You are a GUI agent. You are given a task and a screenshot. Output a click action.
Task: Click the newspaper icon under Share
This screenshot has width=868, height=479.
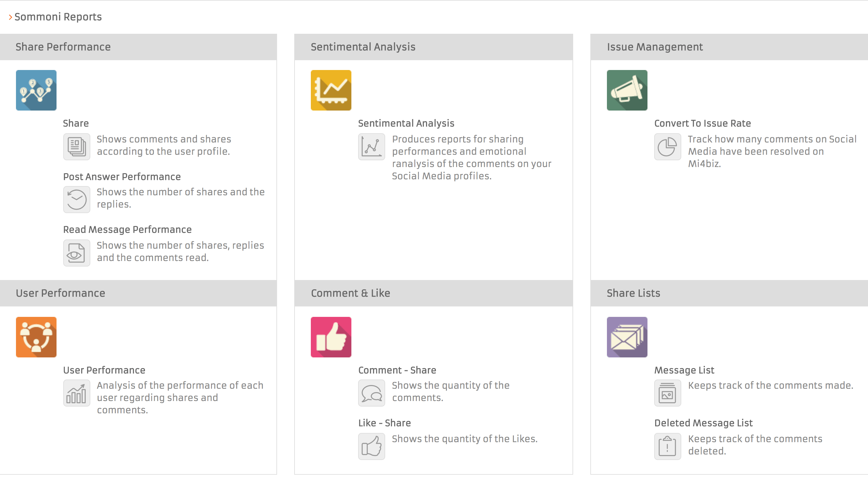pyautogui.click(x=76, y=146)
